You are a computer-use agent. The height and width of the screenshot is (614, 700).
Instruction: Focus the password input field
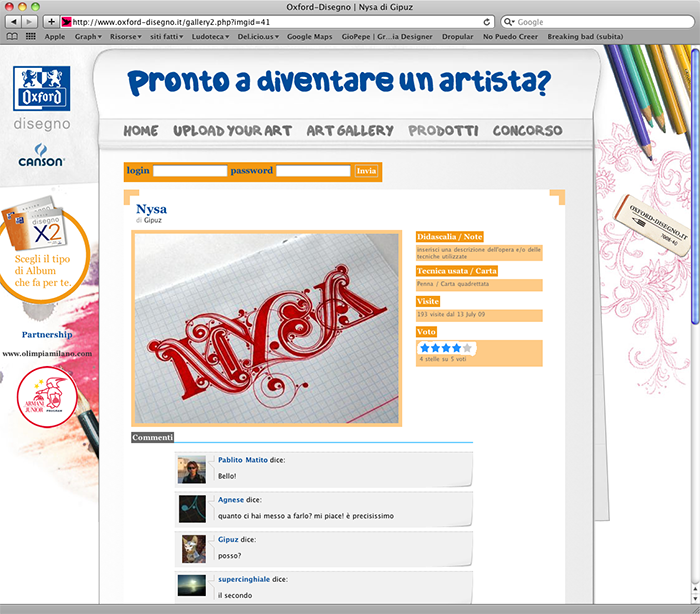313,171
